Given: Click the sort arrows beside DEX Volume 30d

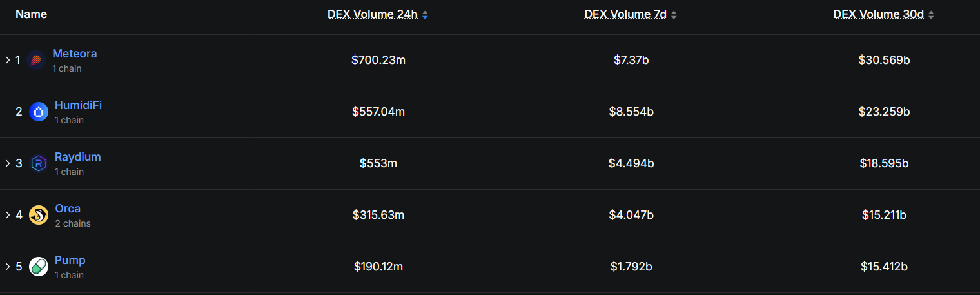Looking at the screenshot, I should [x=931, y=15].
